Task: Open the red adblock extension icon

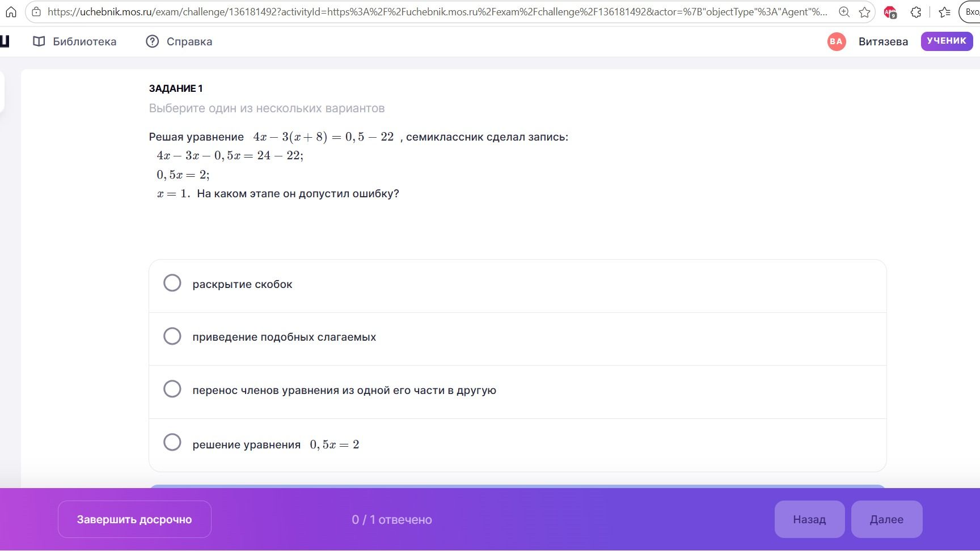Action: pyautogui.click(x=890, y=12)
